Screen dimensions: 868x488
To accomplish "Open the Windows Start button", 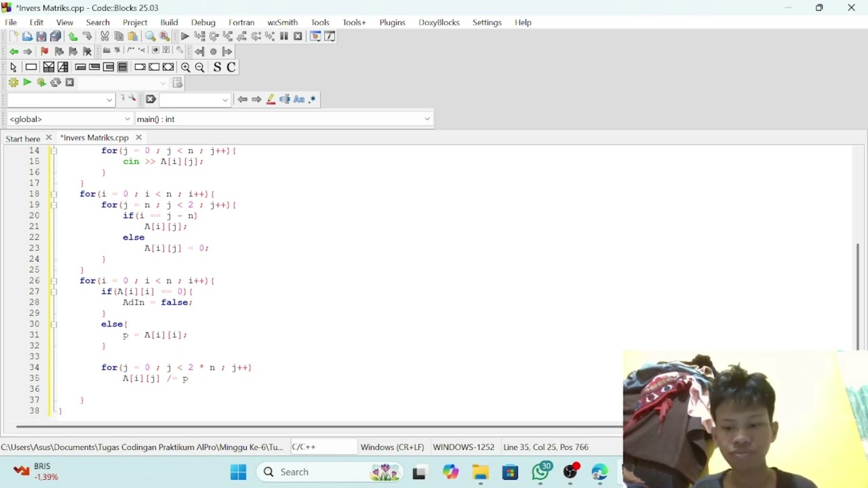I will coord(239,472).
